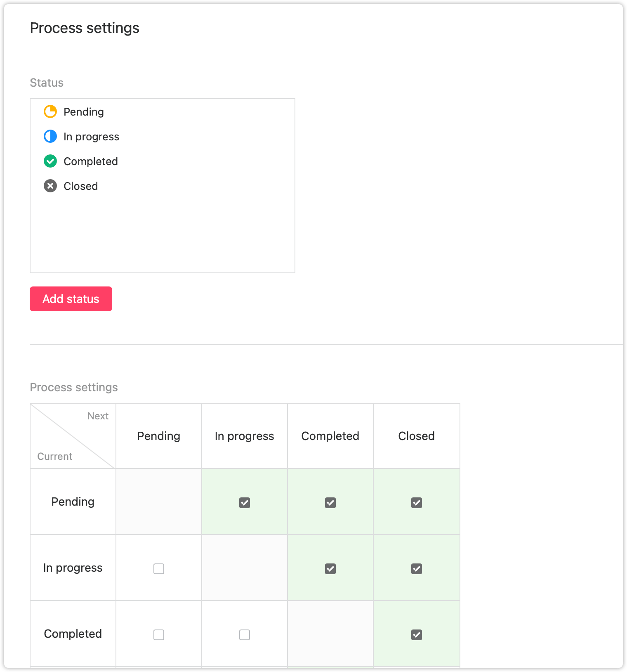
Task: Select the Completed status entry
Action: tap(163, 161)
